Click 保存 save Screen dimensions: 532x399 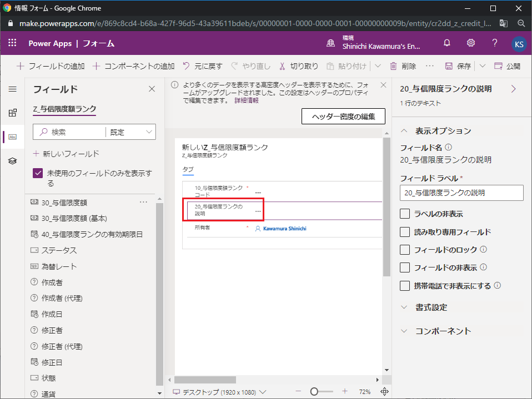[458, 66]
